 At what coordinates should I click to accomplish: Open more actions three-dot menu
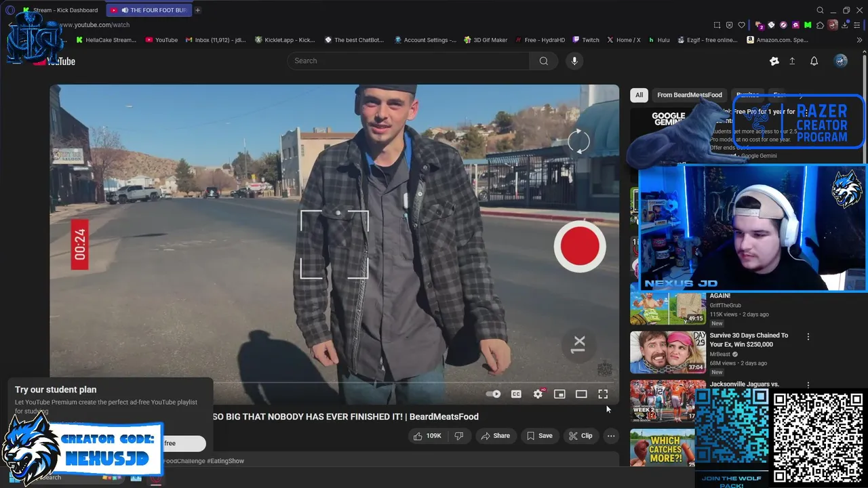[611, 436]
